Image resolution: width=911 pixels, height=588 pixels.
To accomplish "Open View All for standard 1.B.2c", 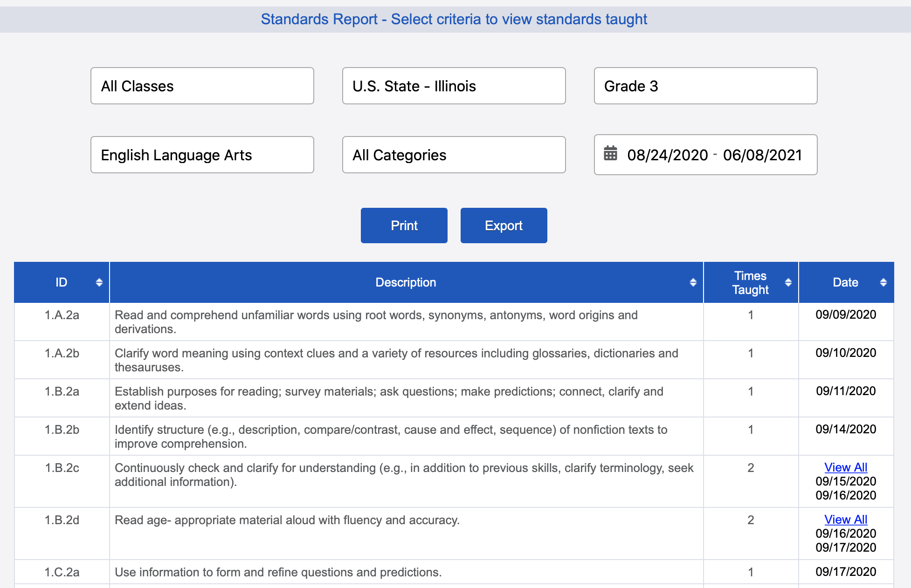I will point(846,467).
